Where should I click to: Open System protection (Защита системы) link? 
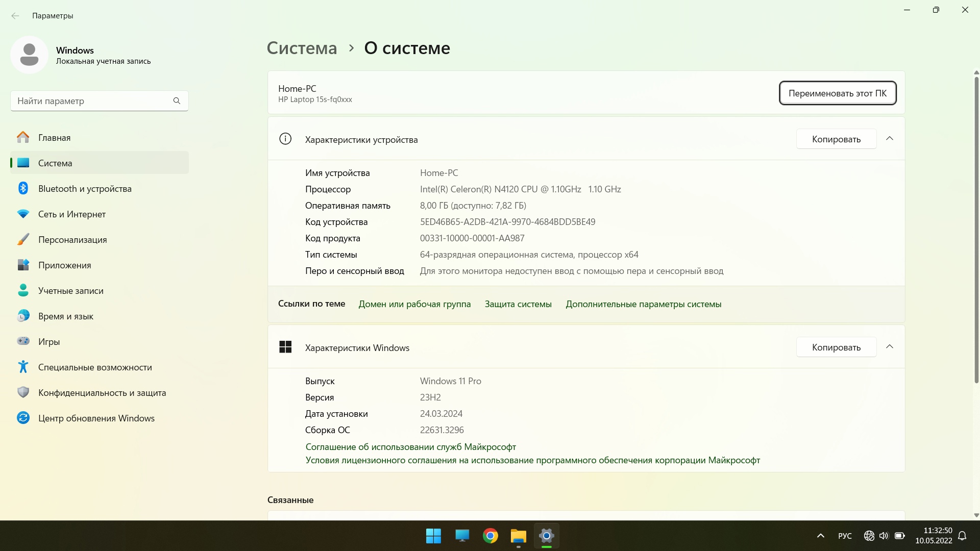(x=518, y=304)
